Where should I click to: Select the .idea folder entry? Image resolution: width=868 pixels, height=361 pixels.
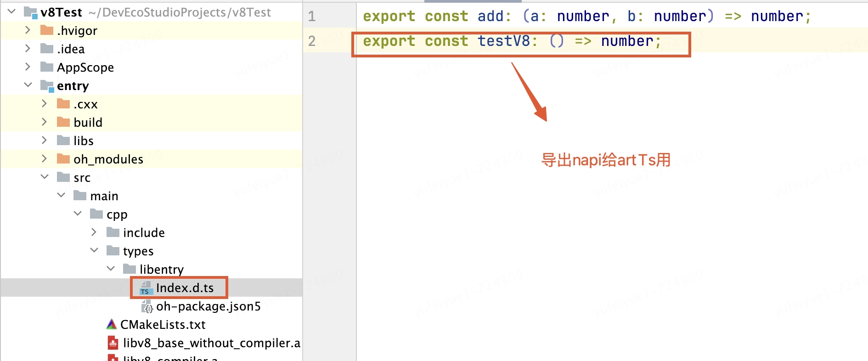point(71,49)
